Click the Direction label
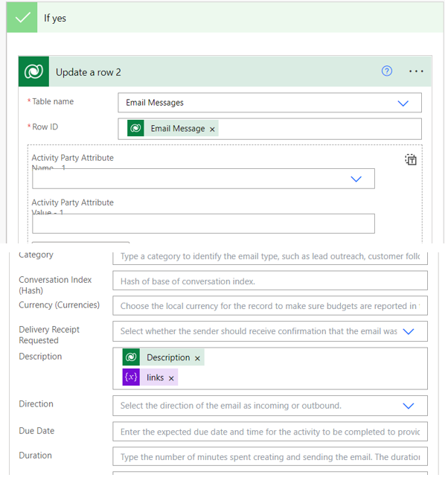448x495 pixels. point(36,403)
